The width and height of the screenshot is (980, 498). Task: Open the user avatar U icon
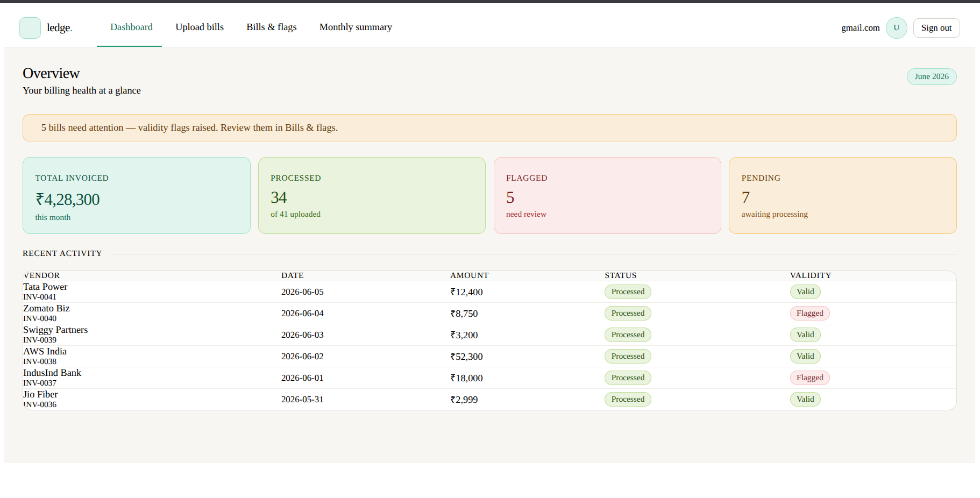(896, 28)
